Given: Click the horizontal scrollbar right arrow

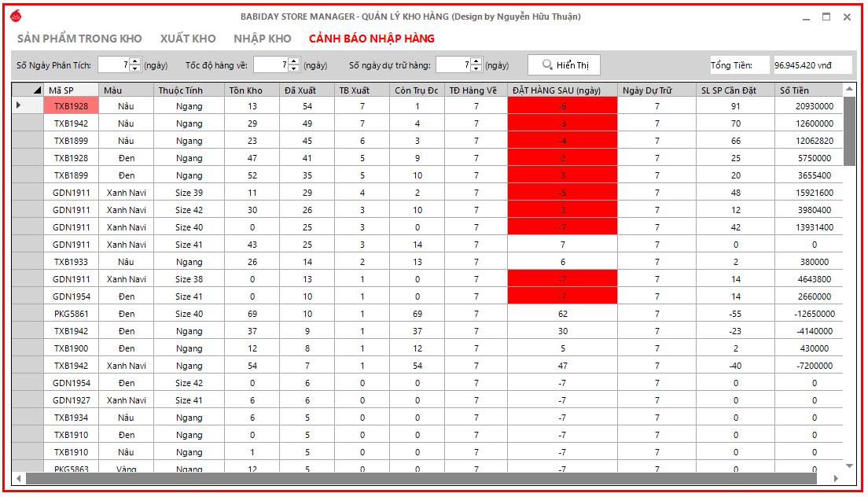Looking at the screenshot, I should (835, 478).
